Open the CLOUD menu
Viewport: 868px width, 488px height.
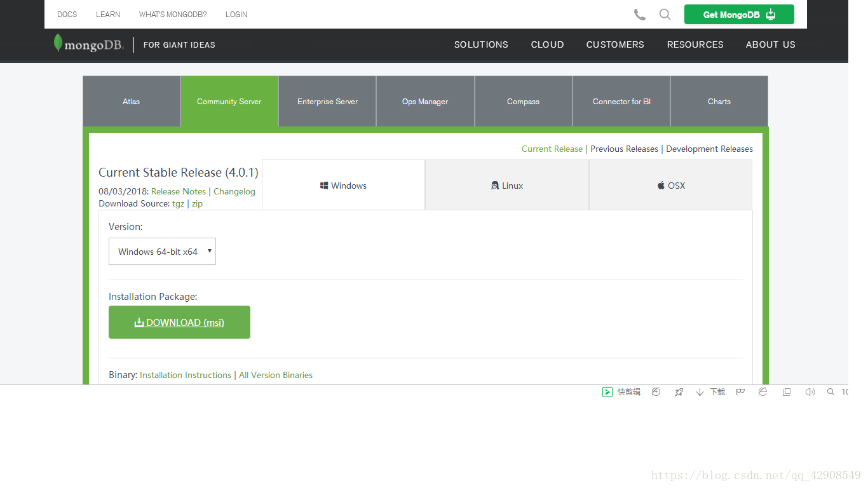pos(548,44)
